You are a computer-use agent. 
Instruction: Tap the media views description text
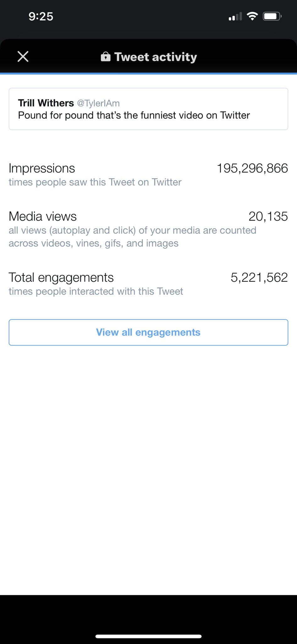click(x=132, y=237)
